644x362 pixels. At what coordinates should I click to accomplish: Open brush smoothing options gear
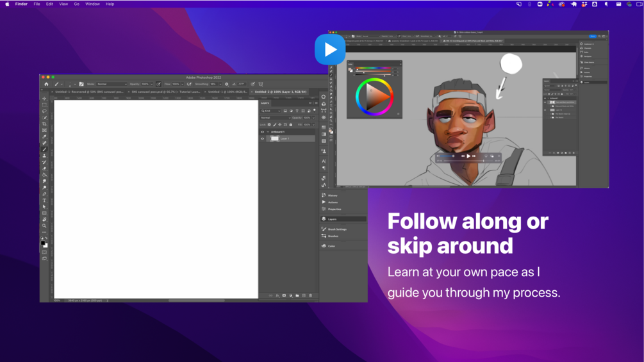click(227, 84)
